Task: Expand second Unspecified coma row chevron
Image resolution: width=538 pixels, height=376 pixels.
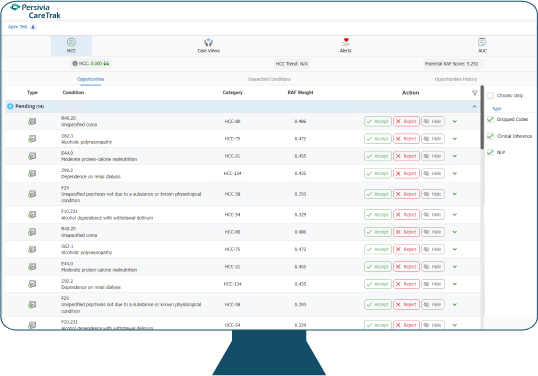Action: (455, 232)
